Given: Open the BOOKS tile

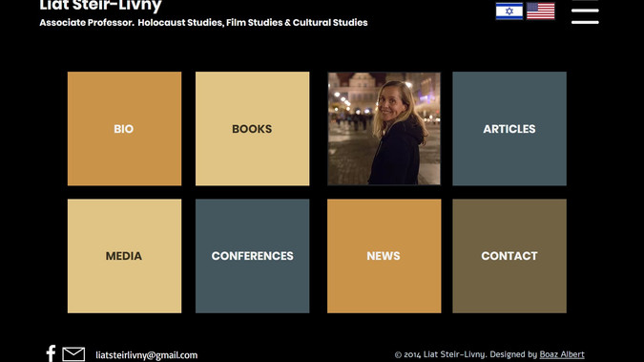Looking at the screenshot, I should (253, 129).
